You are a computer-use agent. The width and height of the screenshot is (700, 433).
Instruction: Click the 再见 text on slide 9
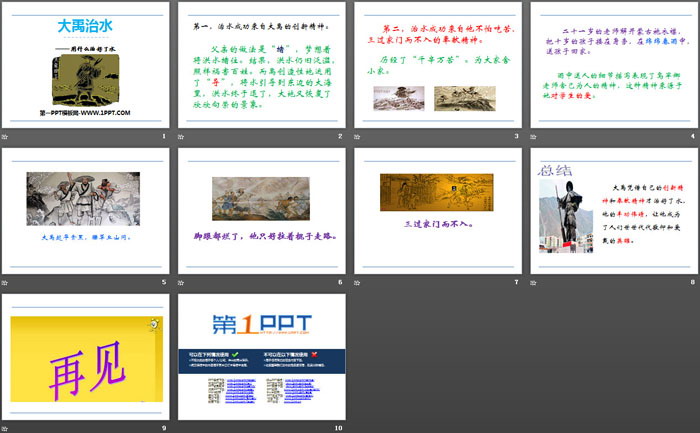click(x=87, y=369)
